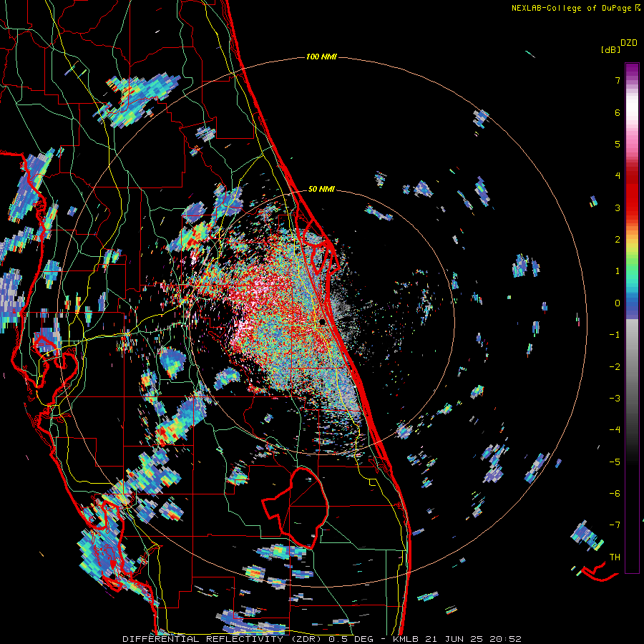Select the 1 value on color scale
This screenshot has height=644, width=644.
coord(618,271)
